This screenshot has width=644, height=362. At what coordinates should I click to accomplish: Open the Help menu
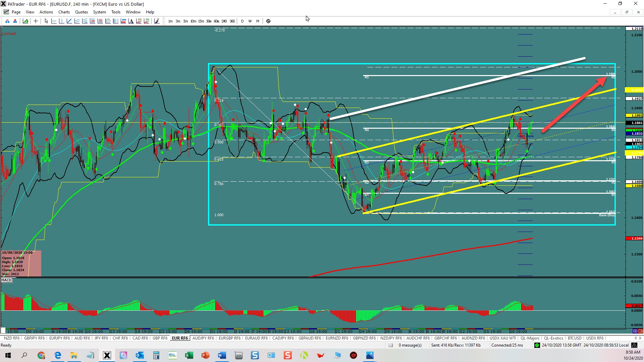pyautogui.click(x=150, y=12)
